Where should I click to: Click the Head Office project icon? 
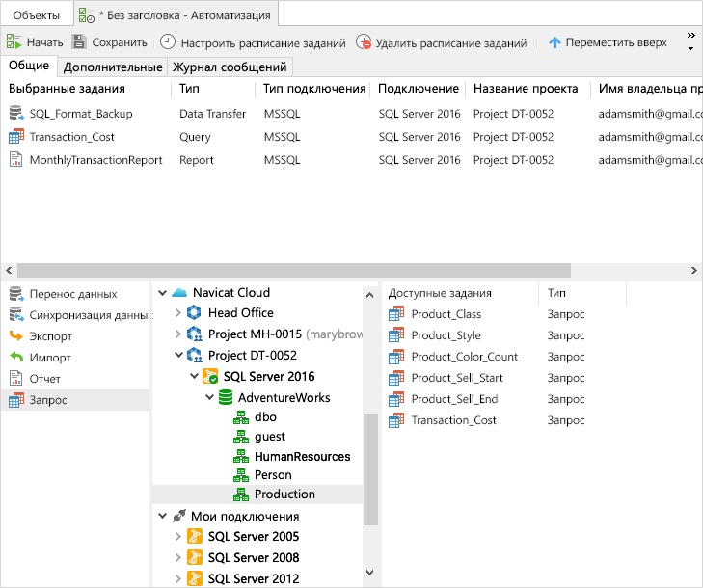[194, 312]
